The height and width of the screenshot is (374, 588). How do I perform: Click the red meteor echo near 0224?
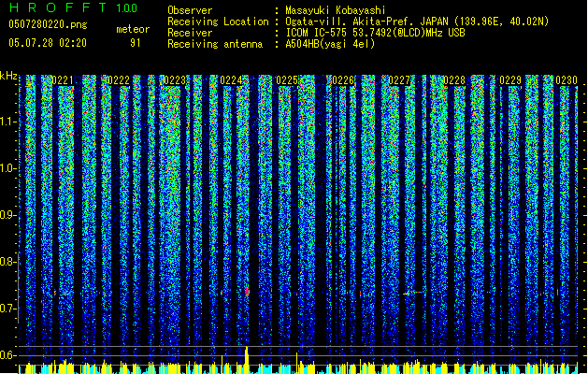coord(247,292)
